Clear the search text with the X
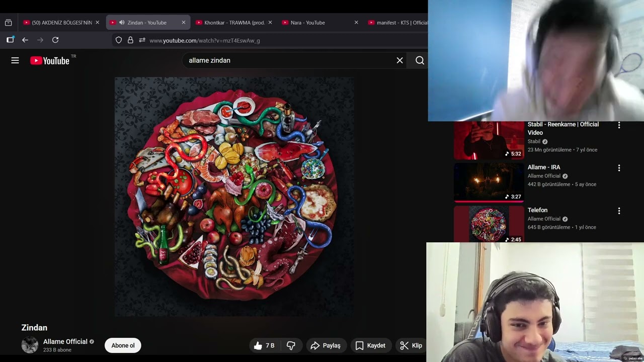Viewport: 644px width, 362px height. pyautogui.click(x=399, y=60)
